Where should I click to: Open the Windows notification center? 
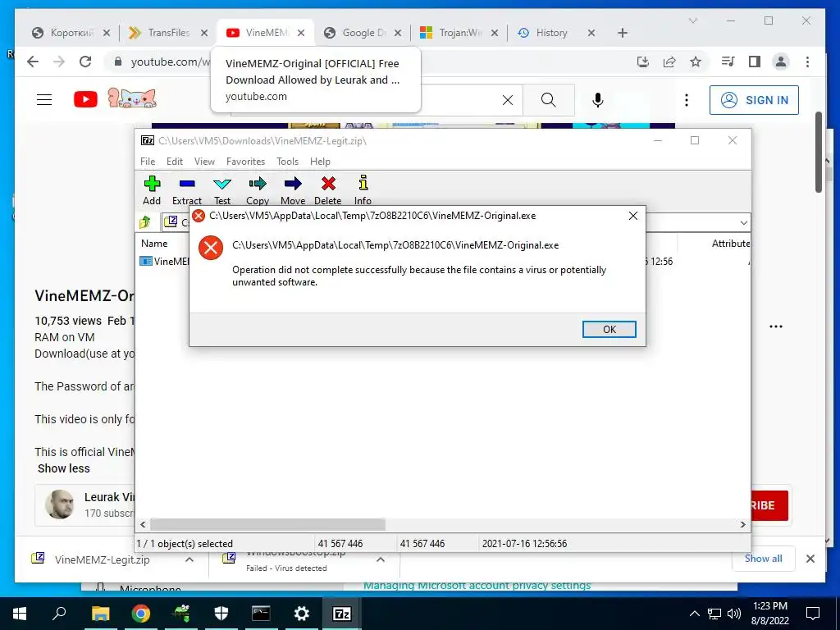coord(813,614)
